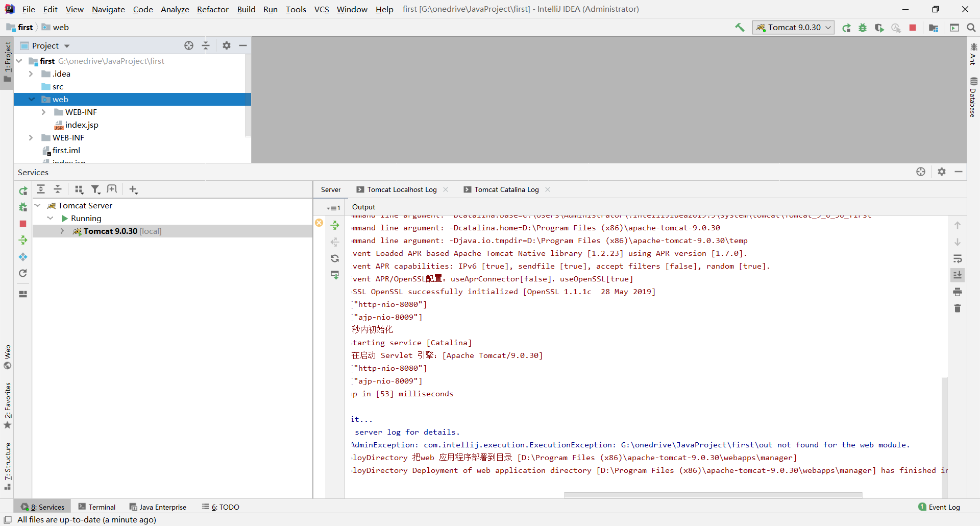Expand the .idea folder
The width and height of the screenshot is (980, 526).
click(31, 74)
